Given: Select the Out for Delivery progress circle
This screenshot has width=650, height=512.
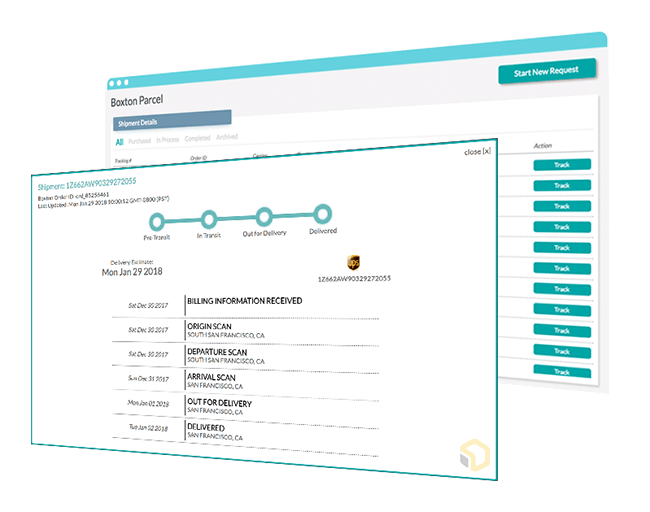Looking at the screenshot, I should tap(264, 216).
